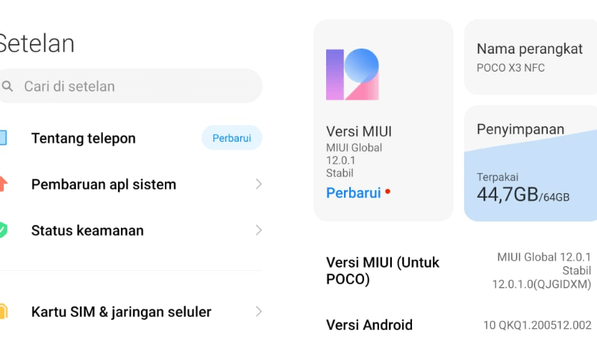Tap the orange Pembaruan apl sistem arrow icon

tap(4, 184)
